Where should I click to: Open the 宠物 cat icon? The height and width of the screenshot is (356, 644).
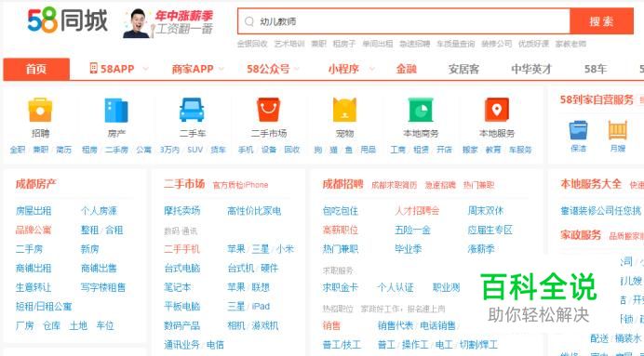(344, 110)
